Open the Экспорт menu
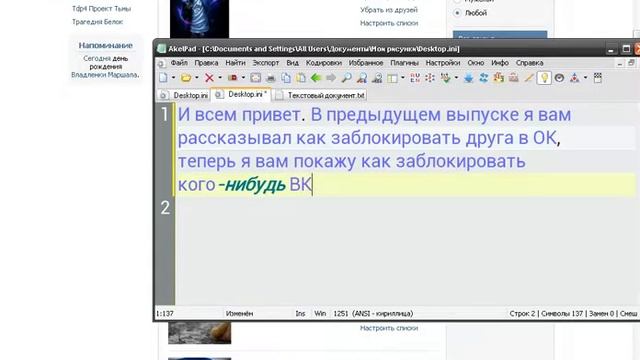Screen dimensions: 640x360 click(266, 63)
